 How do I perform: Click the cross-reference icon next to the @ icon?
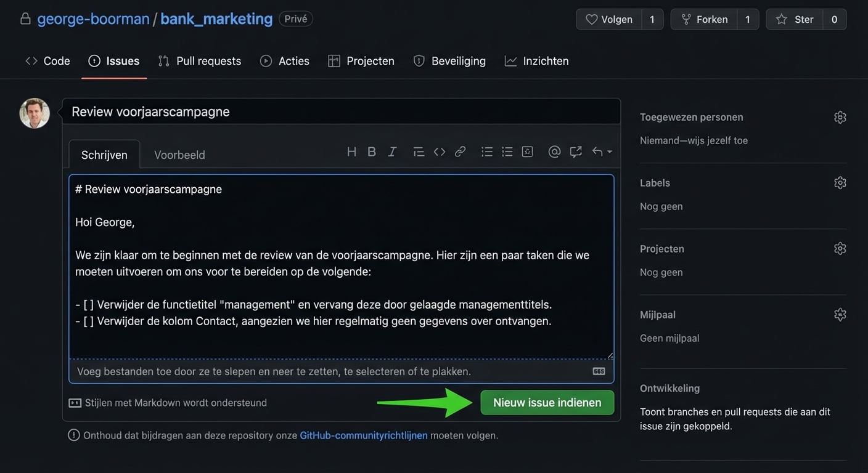point(576,152)
